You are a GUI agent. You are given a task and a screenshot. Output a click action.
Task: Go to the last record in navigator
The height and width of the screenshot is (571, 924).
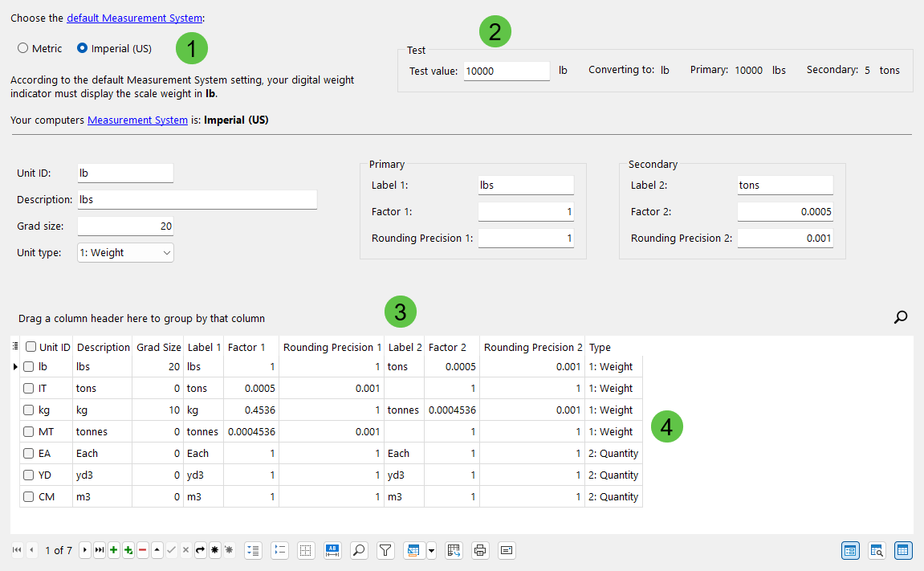coord(99,550)
